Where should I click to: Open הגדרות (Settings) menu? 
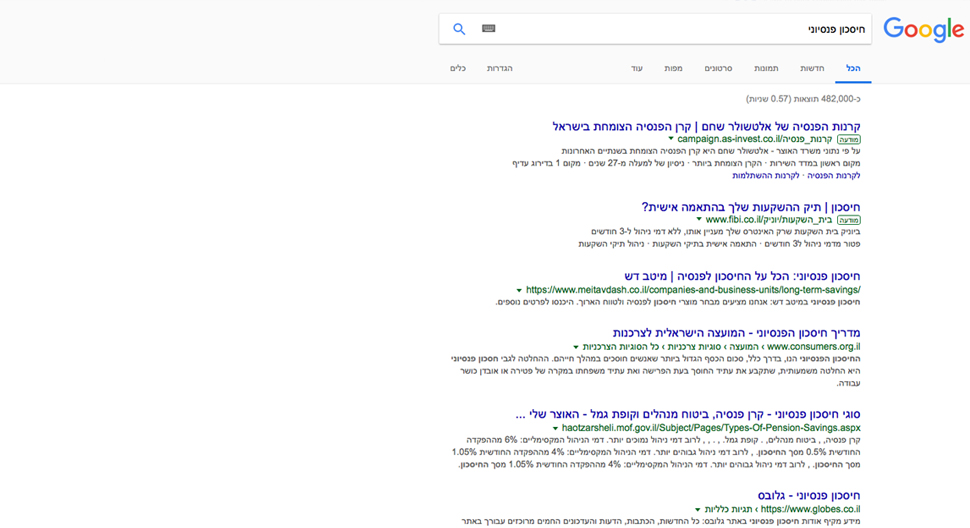point(499,69)
